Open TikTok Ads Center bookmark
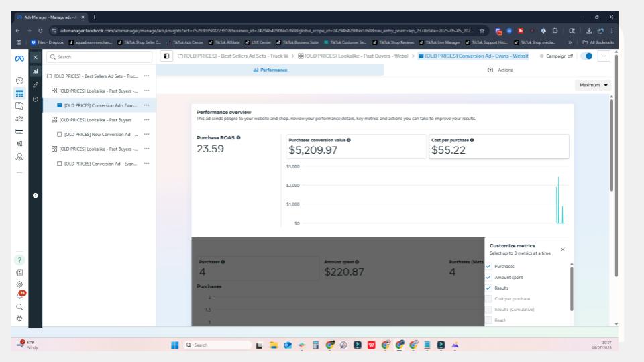The height and width of the screenshot is (362, 644). coord(185,42)
